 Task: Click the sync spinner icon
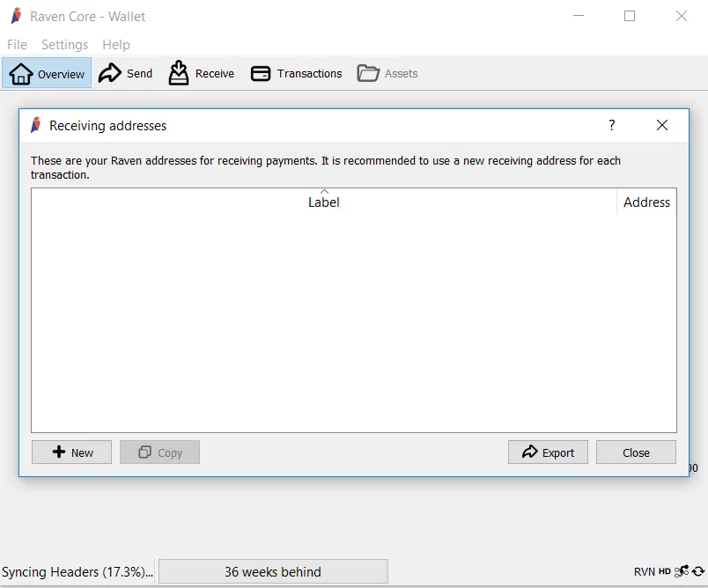(698, 571)
